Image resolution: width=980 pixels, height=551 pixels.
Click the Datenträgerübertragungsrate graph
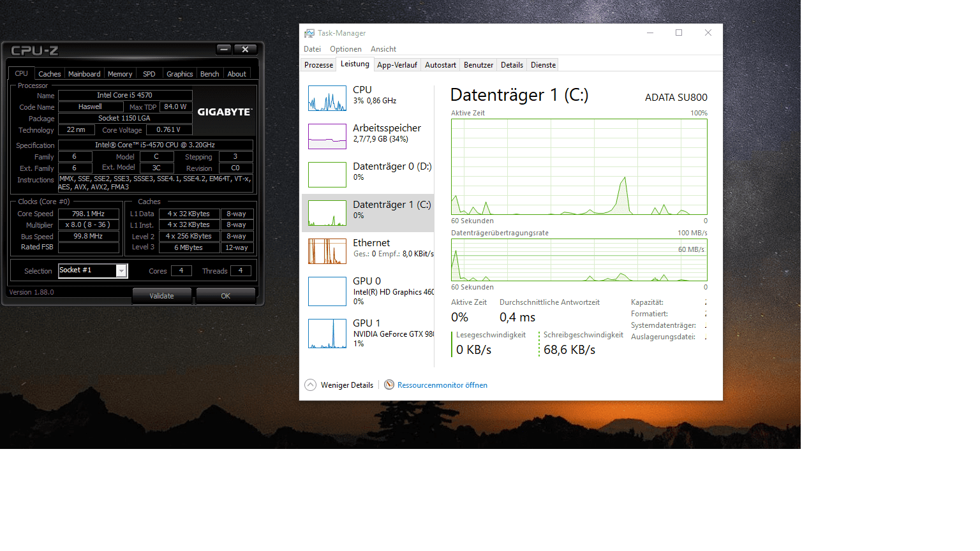(x=579, y=260)
